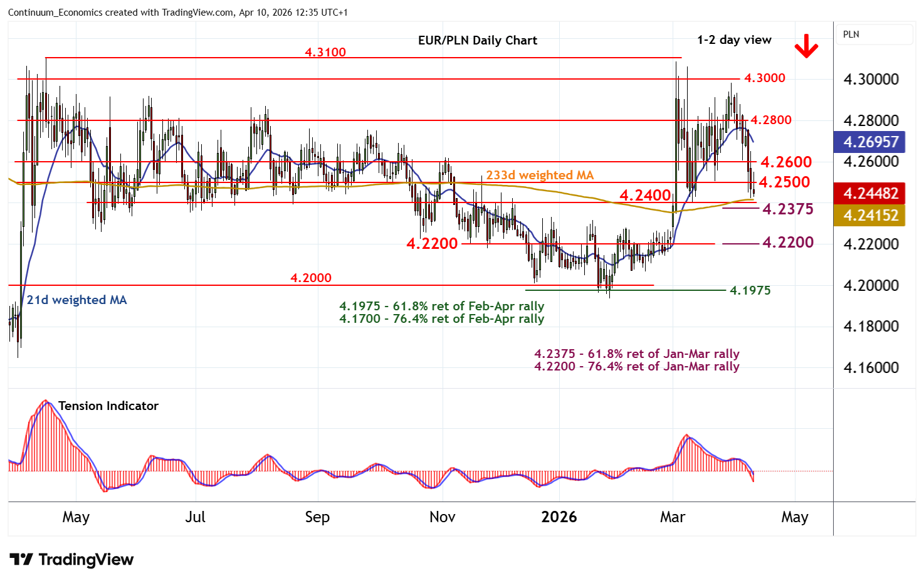Click the 4.3100 resistance level label
The width and height of the screenshot is (924, 583).
(325, 52)
